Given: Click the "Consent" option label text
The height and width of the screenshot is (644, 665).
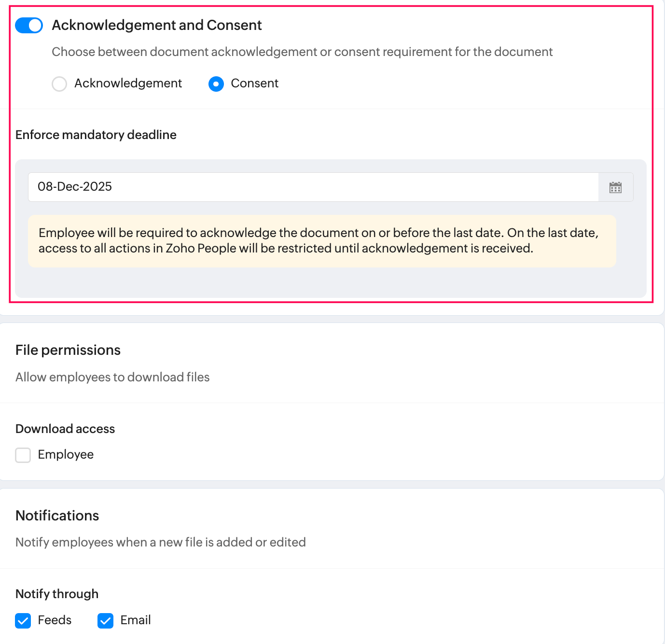Looking at the screenshot, I should tap(254, 84).
